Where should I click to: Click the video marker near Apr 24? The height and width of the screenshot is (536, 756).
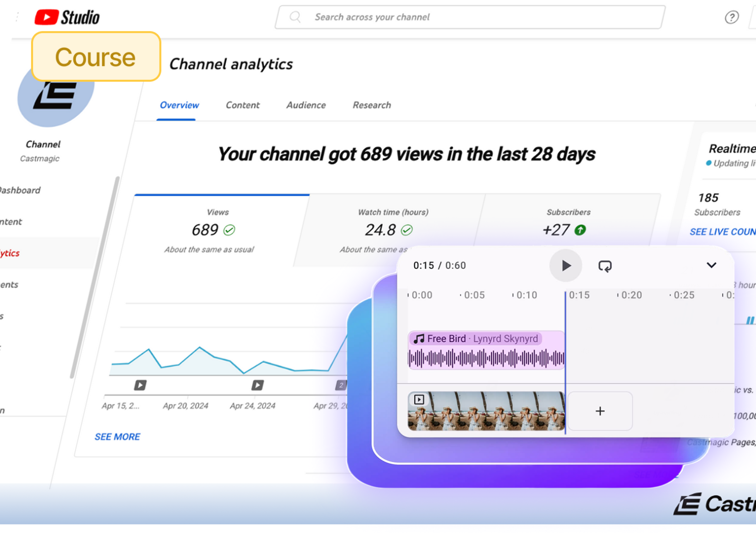pyautogui.click(x=257, y=385)
